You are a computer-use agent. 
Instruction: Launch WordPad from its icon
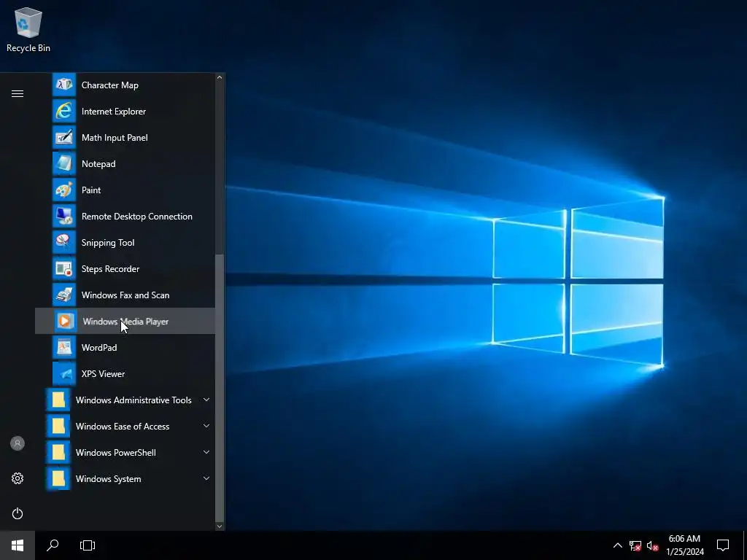click(64, 348)
